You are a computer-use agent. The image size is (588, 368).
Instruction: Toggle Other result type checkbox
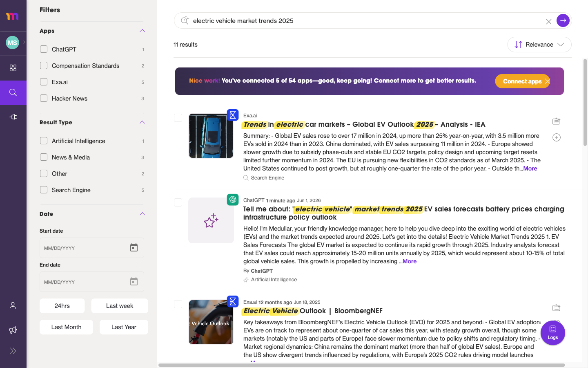[44, 173]
